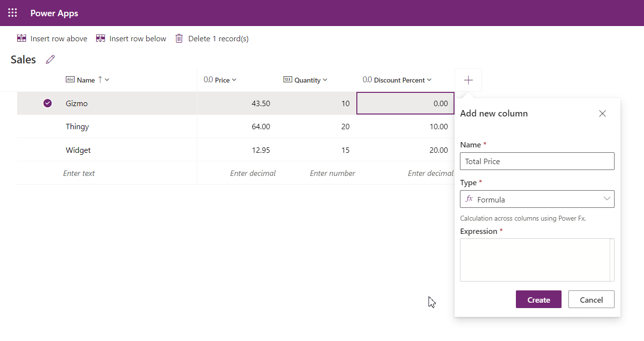Click into the Expression text box
644x341 pixels.
click(x=534, y=260)
